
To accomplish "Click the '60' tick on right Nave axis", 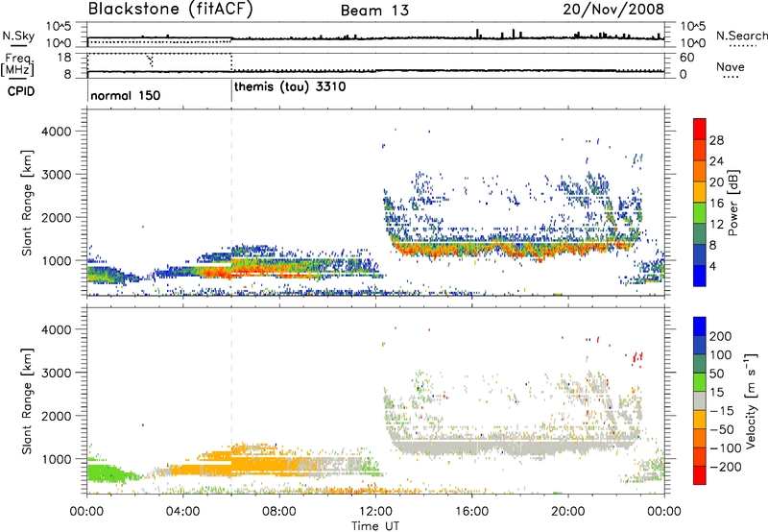I will pyautogui.click(x=686, y=58).
